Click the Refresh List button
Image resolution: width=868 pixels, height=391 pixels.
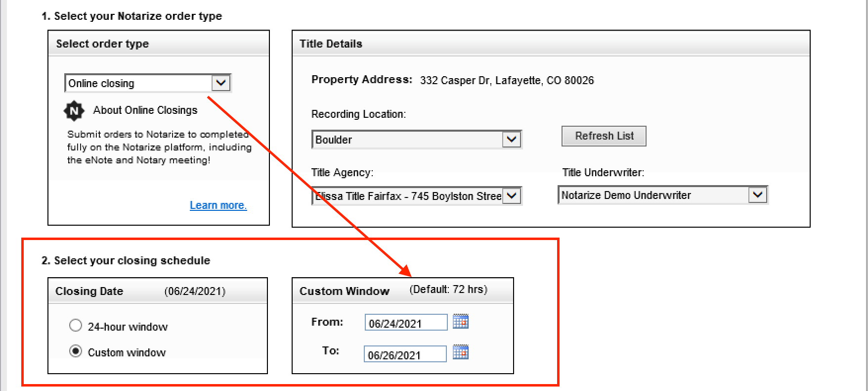604,136
